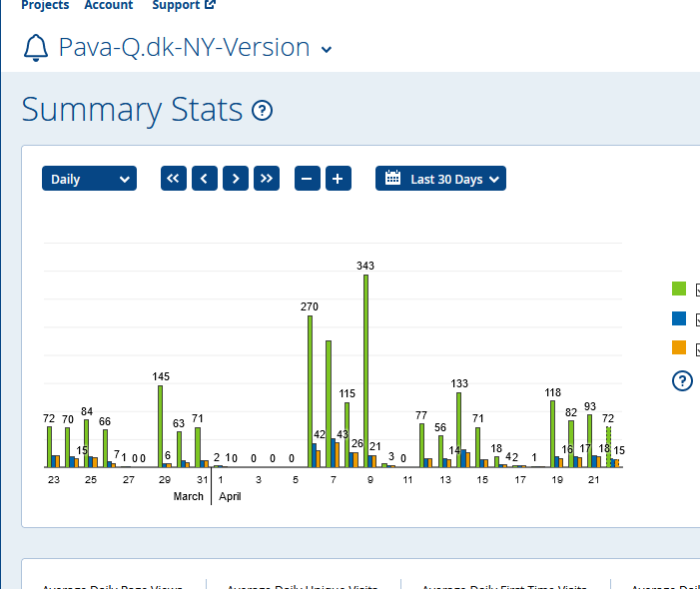Open the Summary Stats help icon

coord(262,110)
